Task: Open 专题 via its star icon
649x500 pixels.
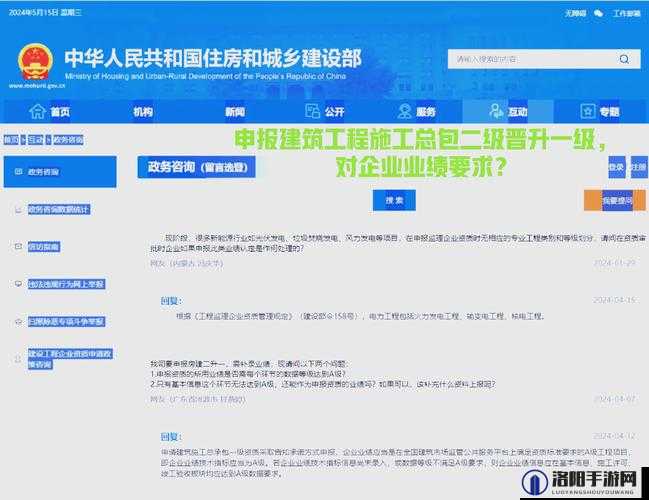Action: (x=588, y=111)
